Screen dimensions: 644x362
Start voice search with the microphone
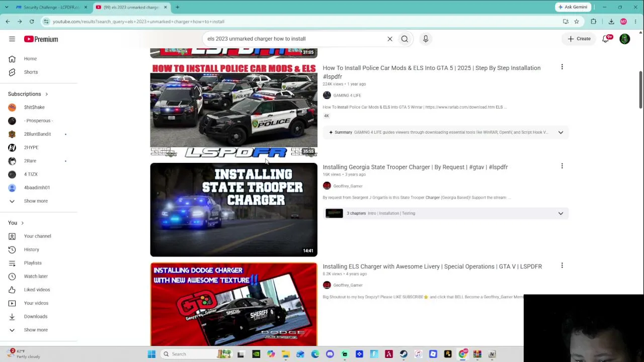point(426,39)
